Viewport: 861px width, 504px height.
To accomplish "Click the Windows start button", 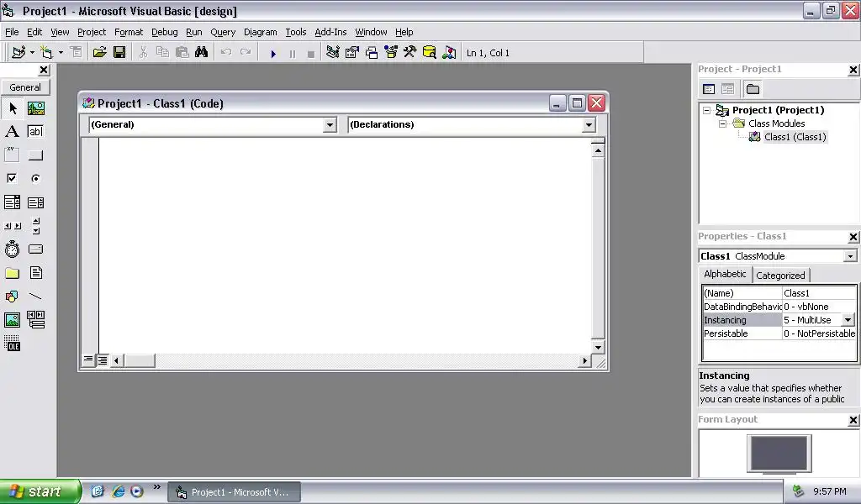I will (40, 491).
